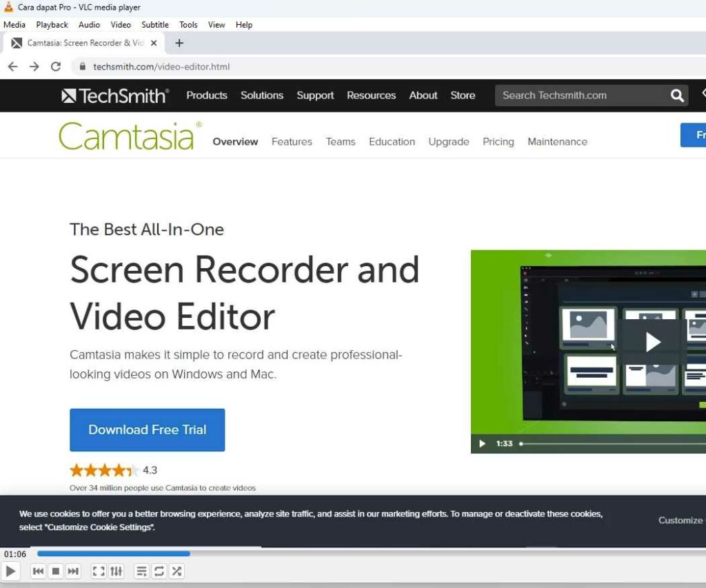Open the Resources navigation dropdown
This screenshot has height=588, width=706.
point(371,96)
